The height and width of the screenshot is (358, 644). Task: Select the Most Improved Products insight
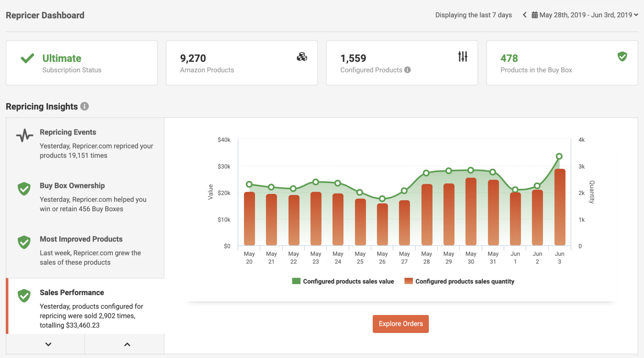(x=85, y=251)
